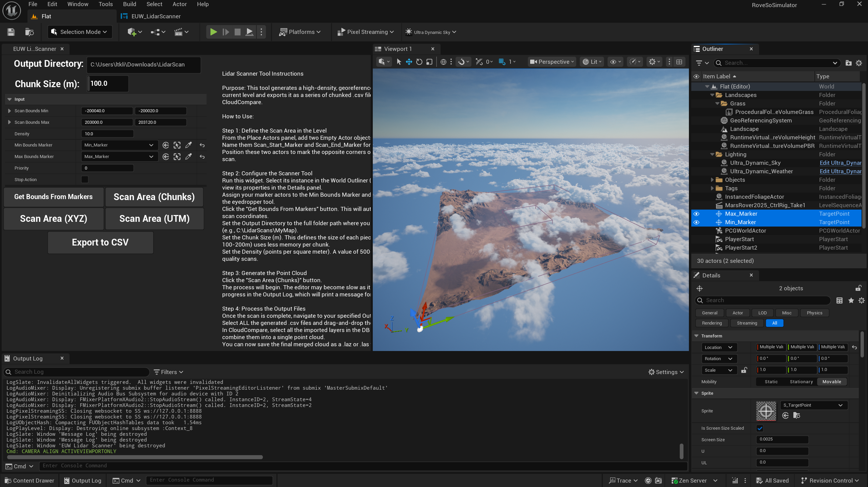
Task: Hide Max_Marker using its eye icon
Action: coord(696,214)
